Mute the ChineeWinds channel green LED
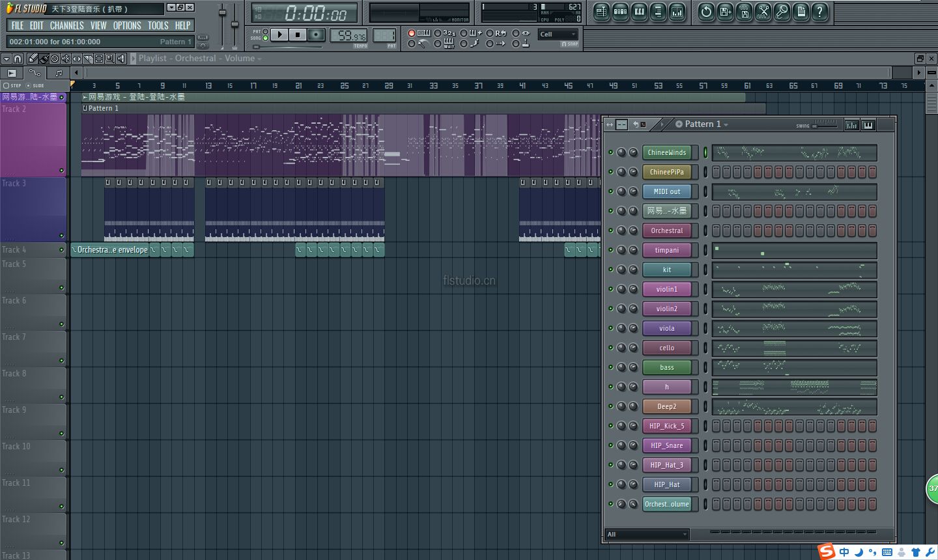This screenshot has height=560, width=938. (610, 152)
